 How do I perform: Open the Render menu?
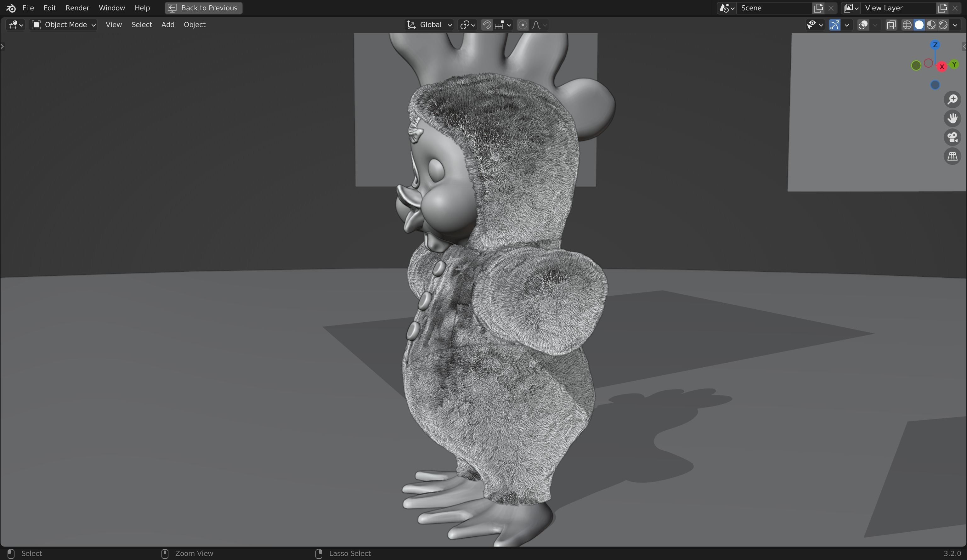(77, 8)
